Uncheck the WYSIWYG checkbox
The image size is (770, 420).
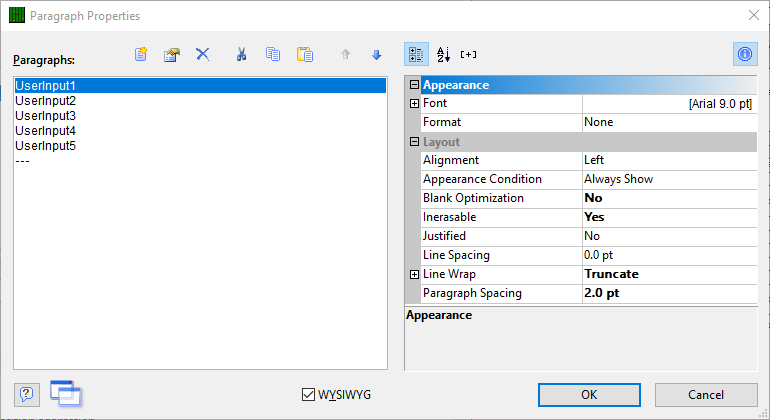pos(308,394)
